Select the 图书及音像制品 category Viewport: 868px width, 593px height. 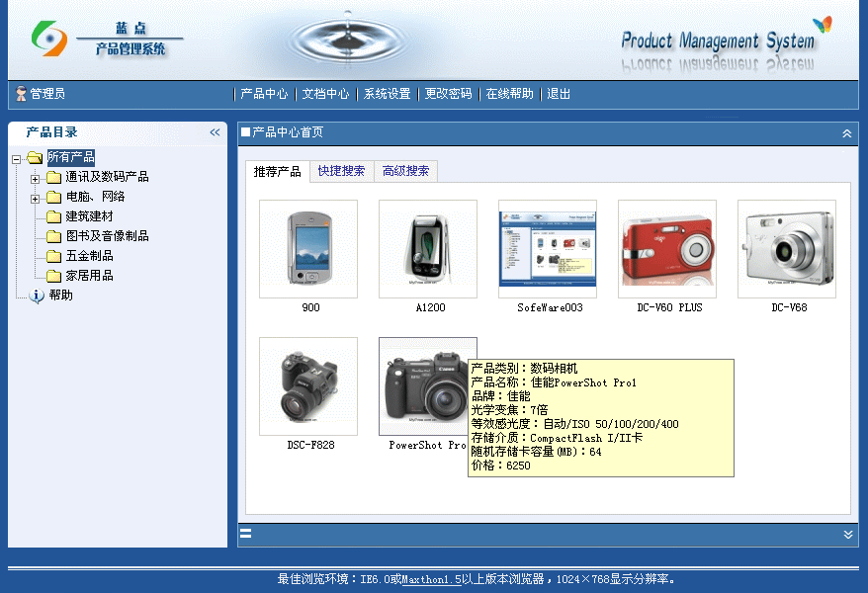point(108,236)
